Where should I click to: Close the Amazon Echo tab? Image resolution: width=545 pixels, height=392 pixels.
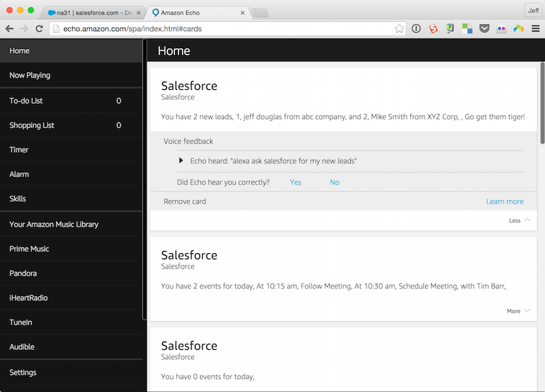(243, 13)
